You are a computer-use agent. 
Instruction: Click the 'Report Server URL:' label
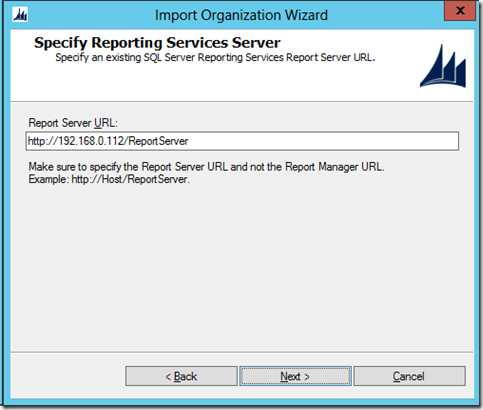click(x=73, y=123)
